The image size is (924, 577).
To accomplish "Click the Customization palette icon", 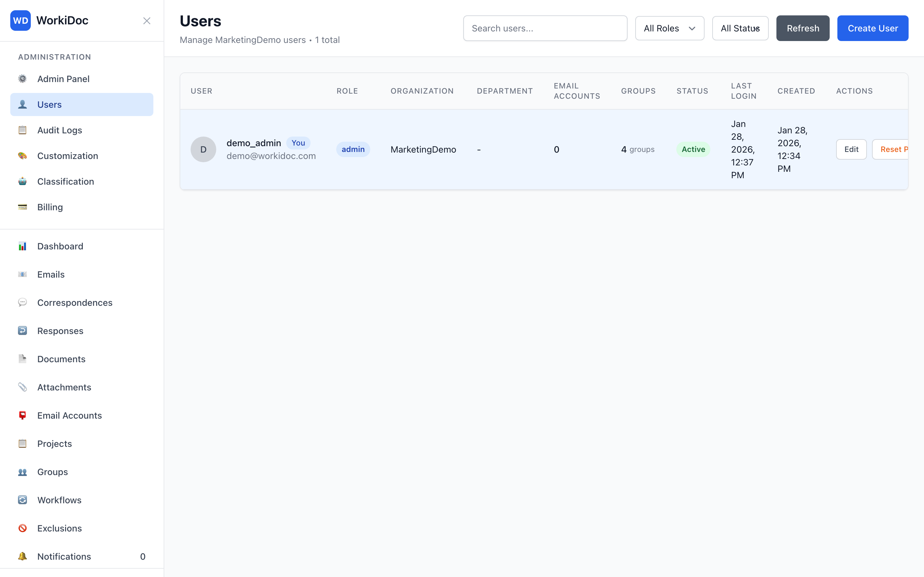I will pos(22,156).
